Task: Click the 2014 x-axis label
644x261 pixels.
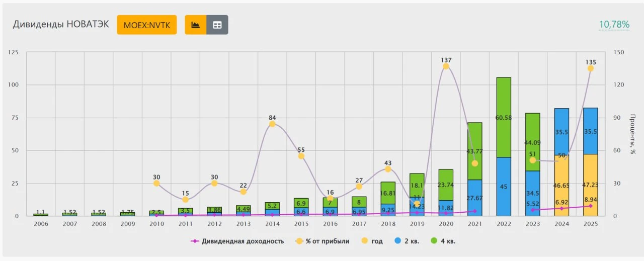Action: pos(272,224)
